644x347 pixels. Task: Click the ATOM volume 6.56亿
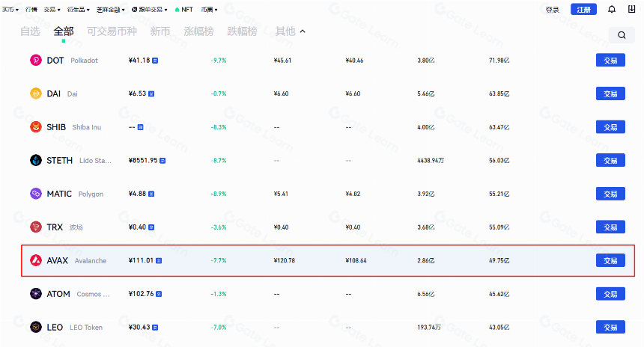(x=426, y=294)
